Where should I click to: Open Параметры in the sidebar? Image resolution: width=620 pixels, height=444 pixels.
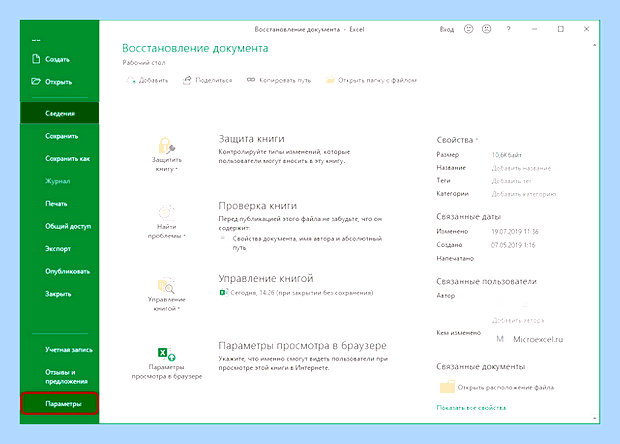[60, 404]
